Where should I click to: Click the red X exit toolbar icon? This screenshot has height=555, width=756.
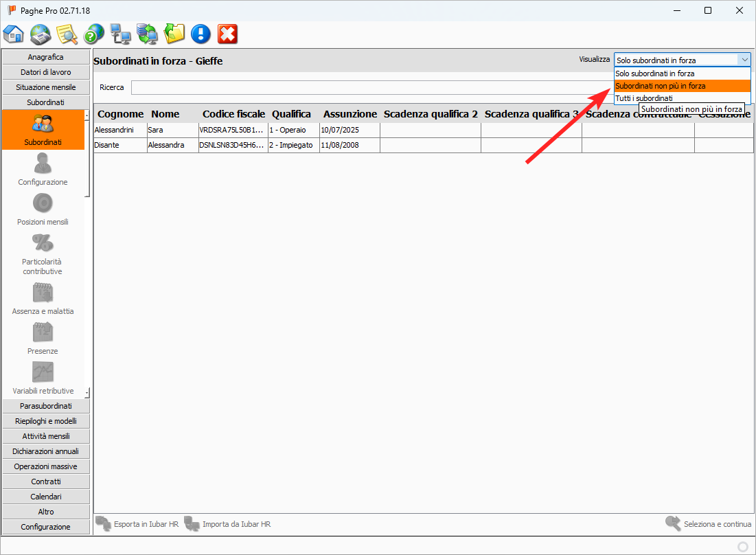[227, 34]
